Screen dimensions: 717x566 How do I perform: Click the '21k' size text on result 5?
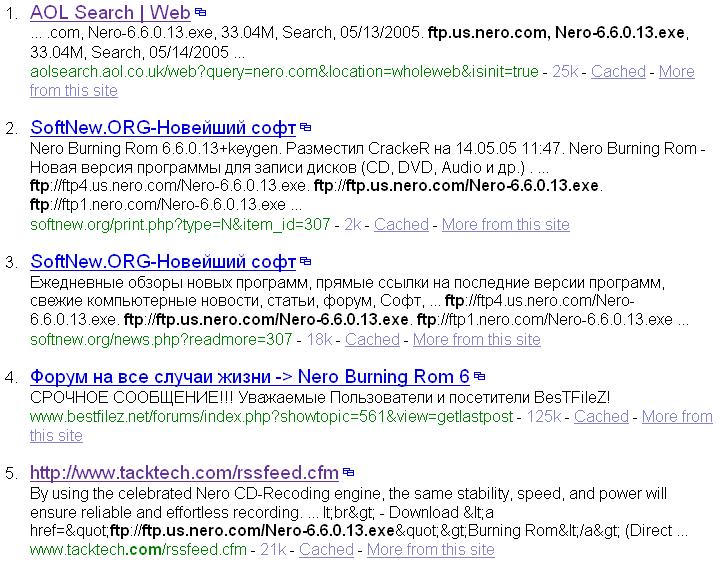(x=273, y=550)
